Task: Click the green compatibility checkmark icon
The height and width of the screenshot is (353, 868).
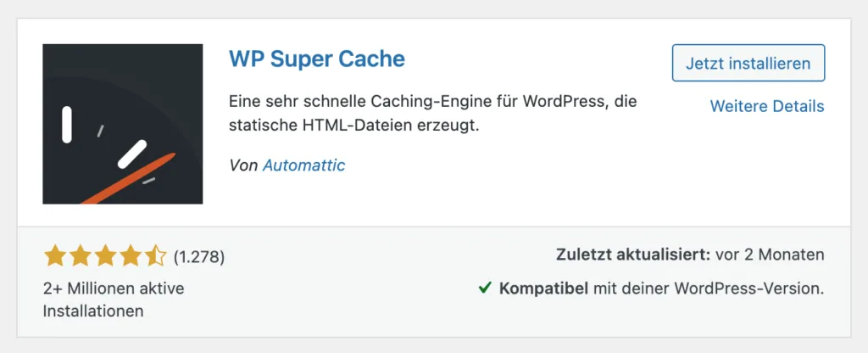Action: pos(485,288)
